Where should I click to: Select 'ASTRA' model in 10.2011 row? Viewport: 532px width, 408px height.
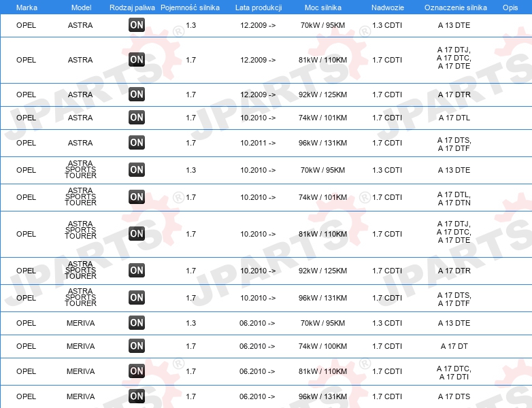tap(80, 143)
